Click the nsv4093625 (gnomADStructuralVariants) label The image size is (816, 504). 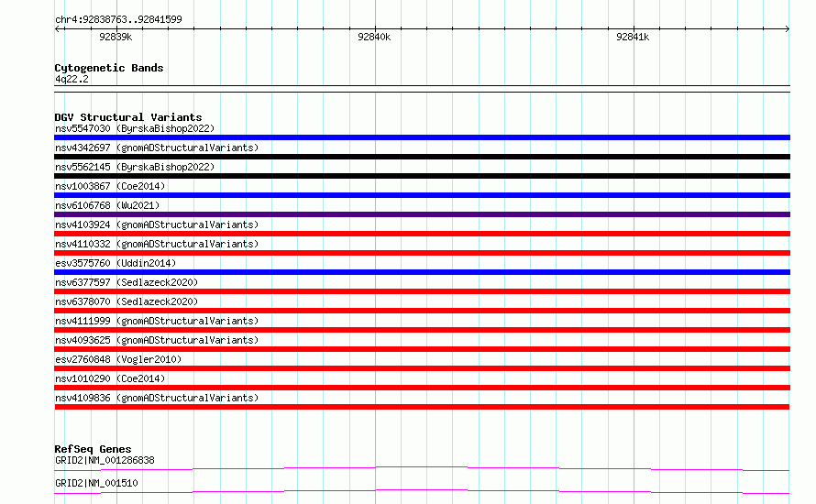coord(157,340)
